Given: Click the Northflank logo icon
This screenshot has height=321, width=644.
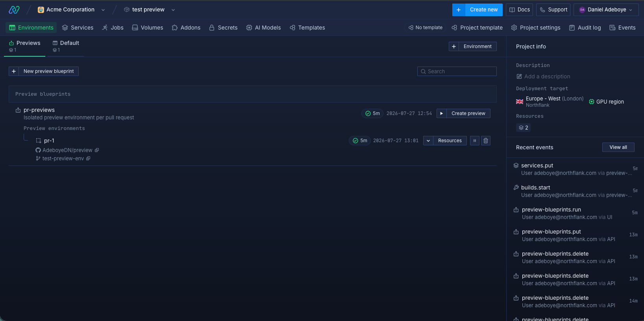Looking at the screenshot, I should (14, 10).
